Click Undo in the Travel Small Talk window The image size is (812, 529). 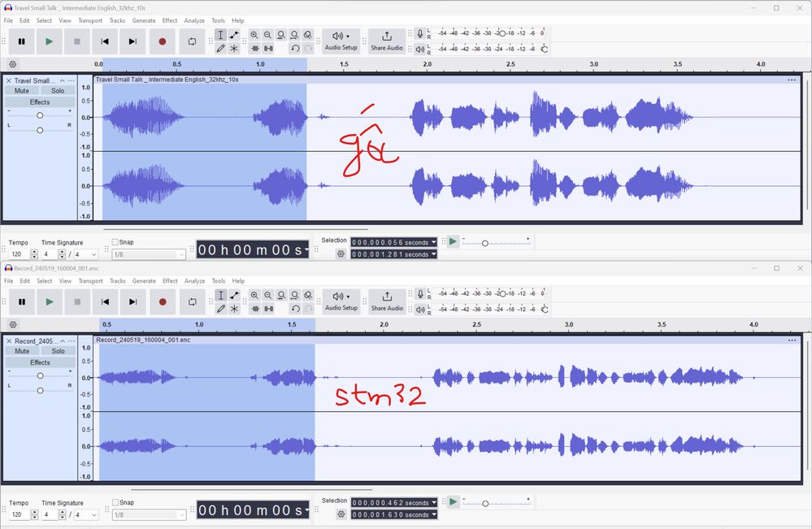point(295,48)
